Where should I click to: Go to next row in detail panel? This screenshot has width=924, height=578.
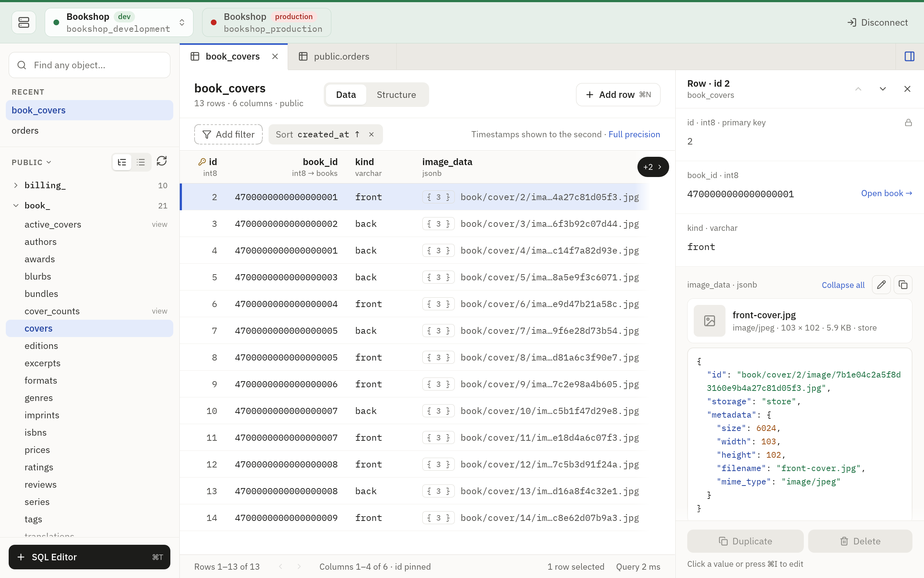(x=883, y=89)
